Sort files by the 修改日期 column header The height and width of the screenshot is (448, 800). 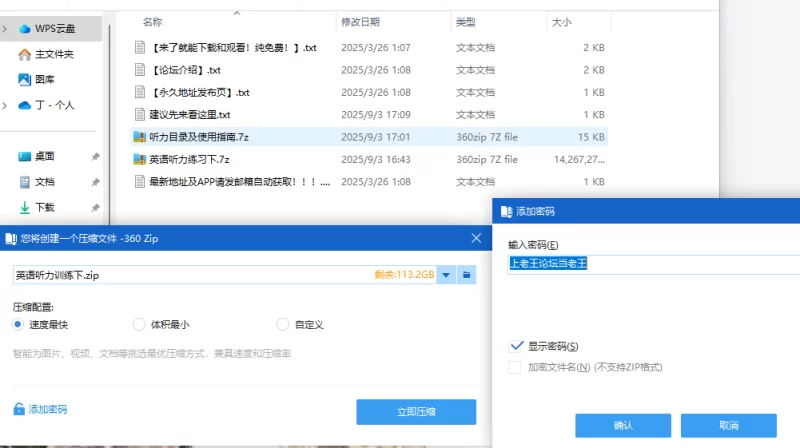pos(360,21)
